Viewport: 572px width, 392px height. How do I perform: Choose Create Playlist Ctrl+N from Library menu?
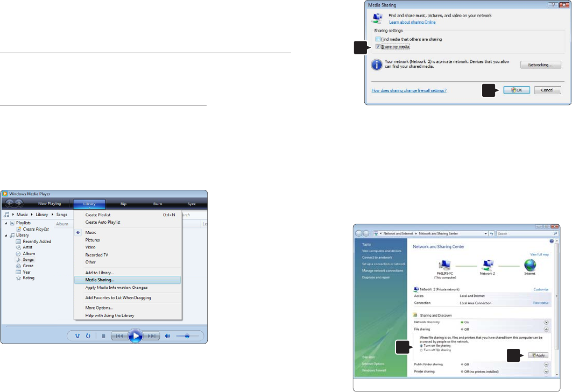pyautogui.click(x=128, y=215)
